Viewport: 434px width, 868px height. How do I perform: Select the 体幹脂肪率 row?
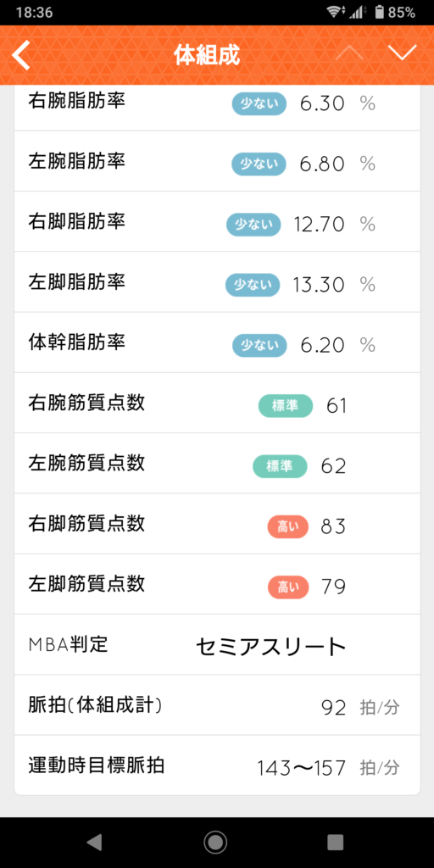click(x=217, y=342)
